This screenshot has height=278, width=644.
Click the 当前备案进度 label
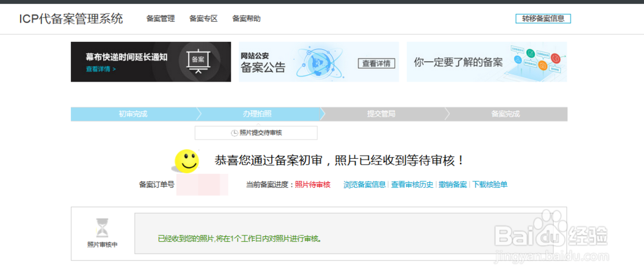(270, 185)
